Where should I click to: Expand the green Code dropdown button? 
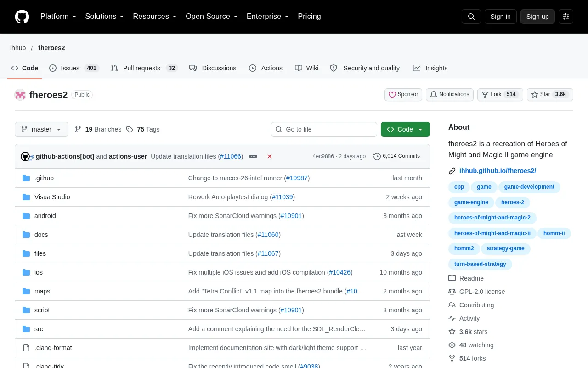tap(405, 129)
